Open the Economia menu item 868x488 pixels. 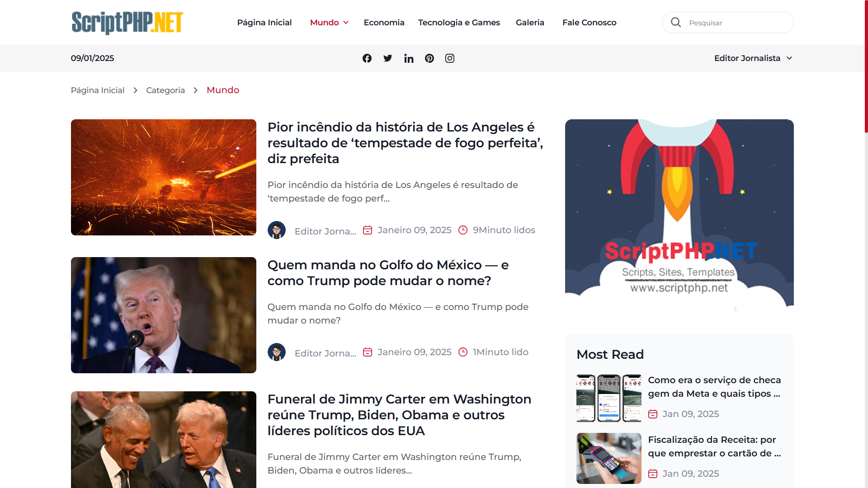point(384,23)
